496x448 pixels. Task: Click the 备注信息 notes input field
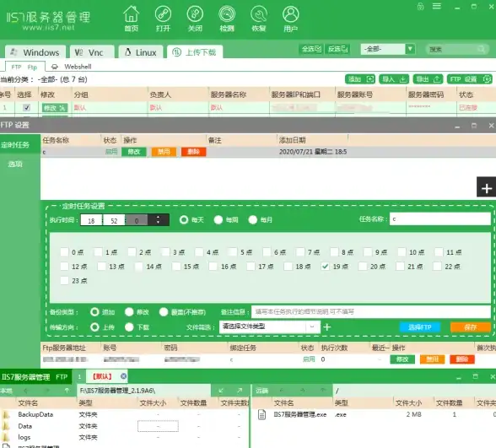pos(371,311)
